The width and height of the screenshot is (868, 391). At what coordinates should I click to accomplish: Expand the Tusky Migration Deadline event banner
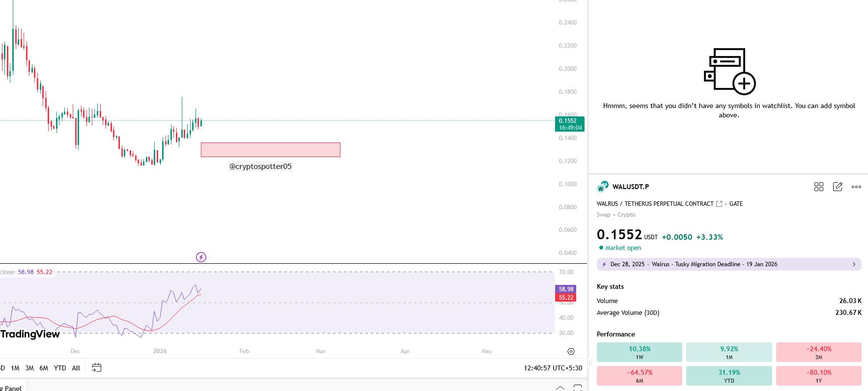(729, 264)
